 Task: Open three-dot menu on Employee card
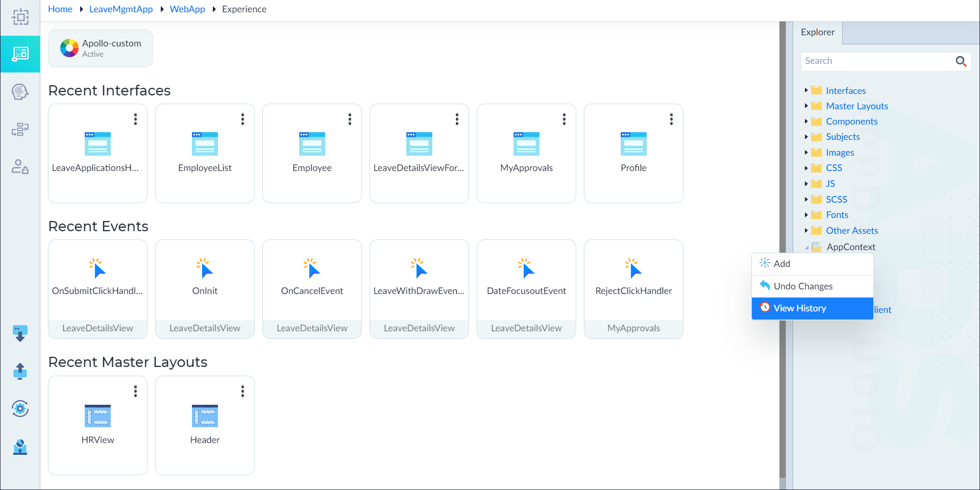[x=350, y=119]
